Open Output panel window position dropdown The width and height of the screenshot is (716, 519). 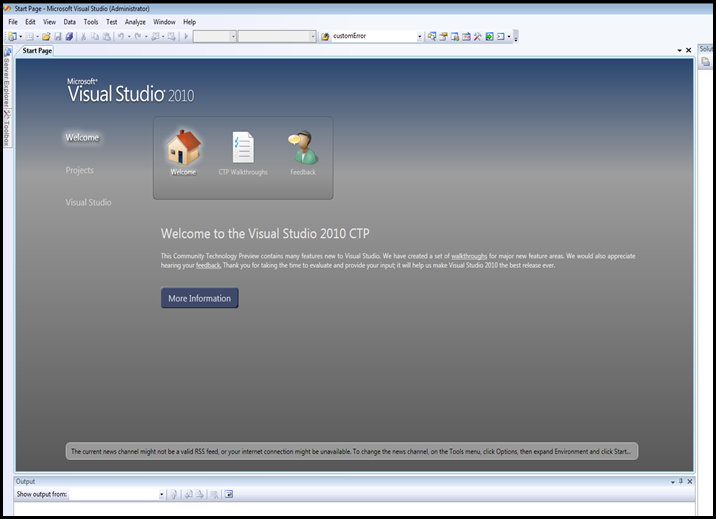pos(673,482)
